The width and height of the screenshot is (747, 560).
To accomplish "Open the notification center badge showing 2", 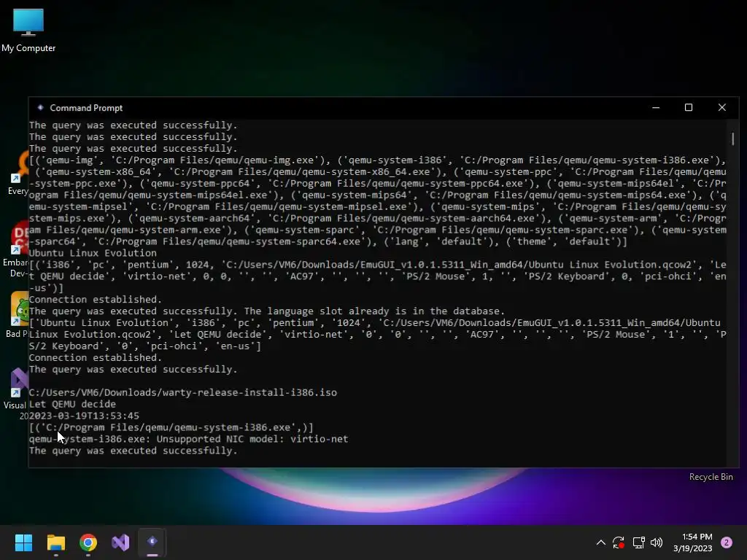I will pos(727,542).
